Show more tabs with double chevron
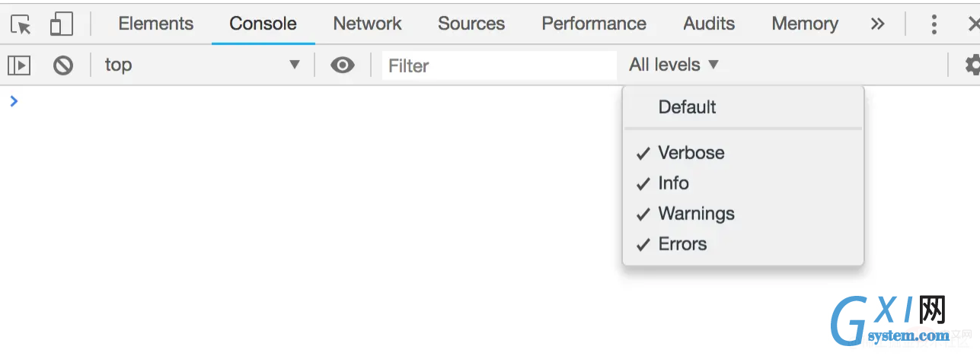Screen dimensions: 980x359 point(878,24)
